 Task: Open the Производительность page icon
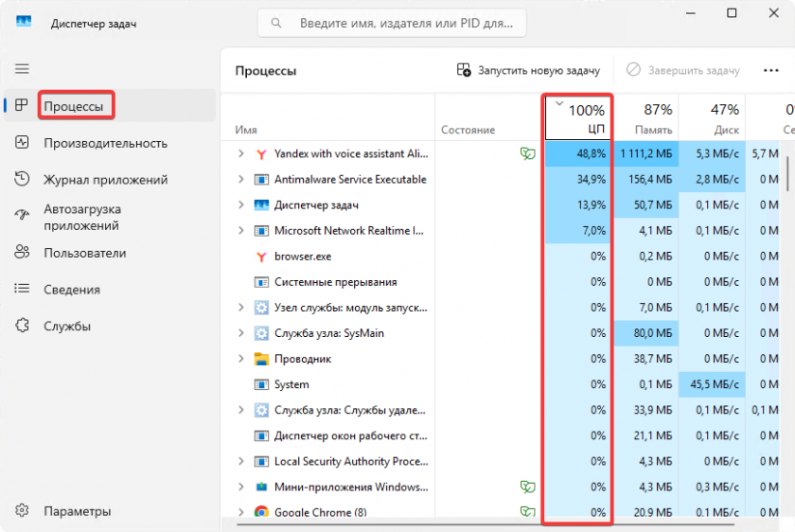point(23,143)
